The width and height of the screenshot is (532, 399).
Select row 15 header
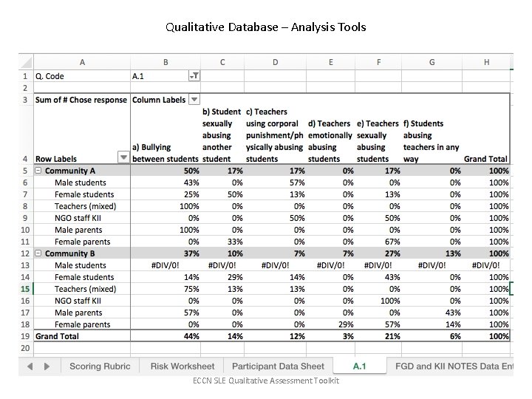pyautogui.click(x=26, y=289)
